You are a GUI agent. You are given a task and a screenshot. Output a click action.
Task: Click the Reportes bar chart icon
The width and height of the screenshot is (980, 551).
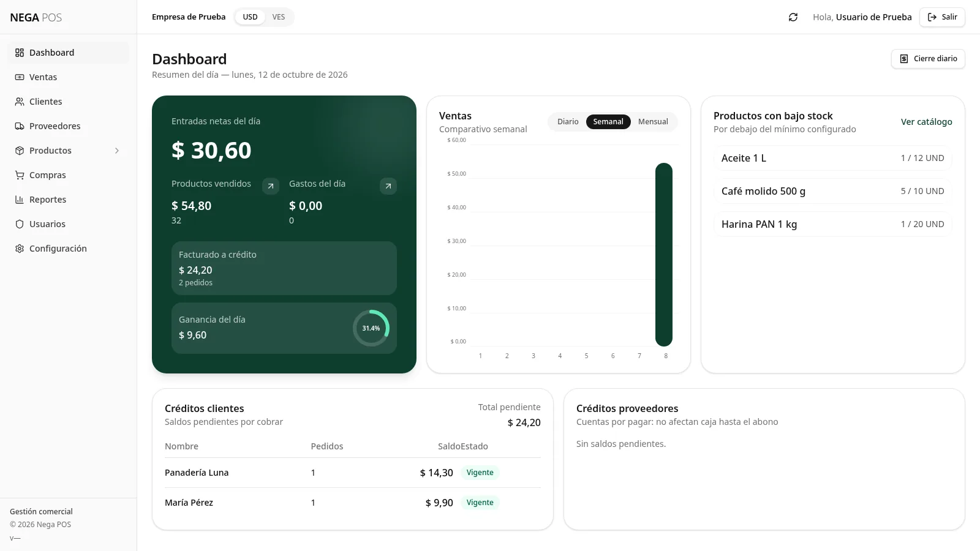[x=20, y=200]
